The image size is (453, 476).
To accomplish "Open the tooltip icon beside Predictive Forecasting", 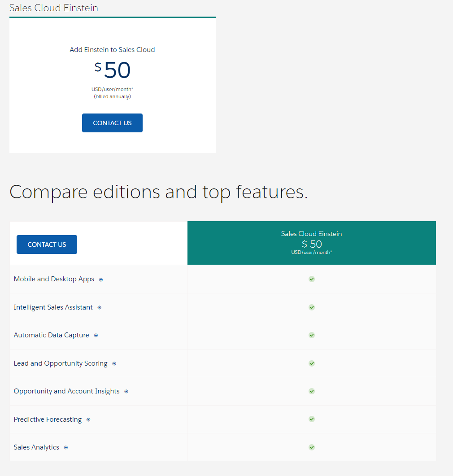I will pos(88,419).
